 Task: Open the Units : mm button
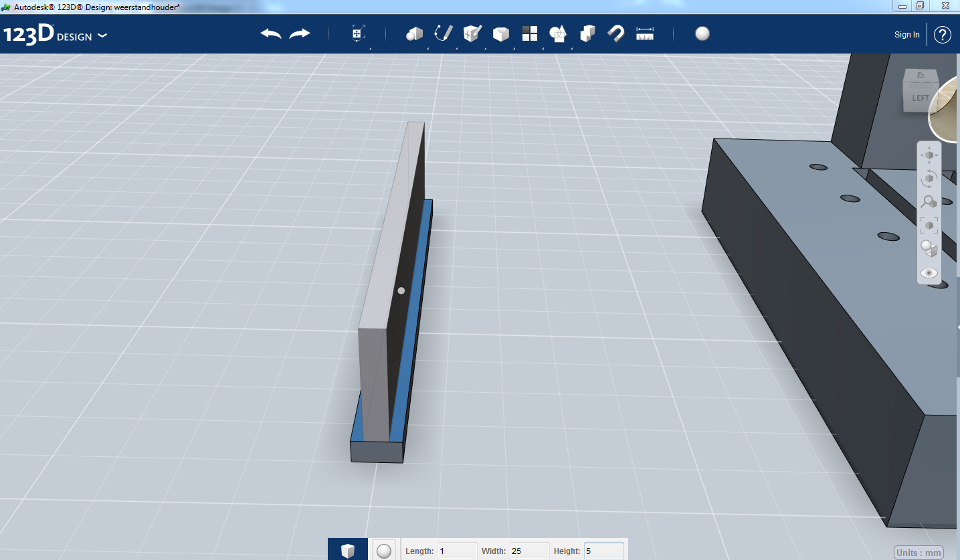tap(919, 553)
